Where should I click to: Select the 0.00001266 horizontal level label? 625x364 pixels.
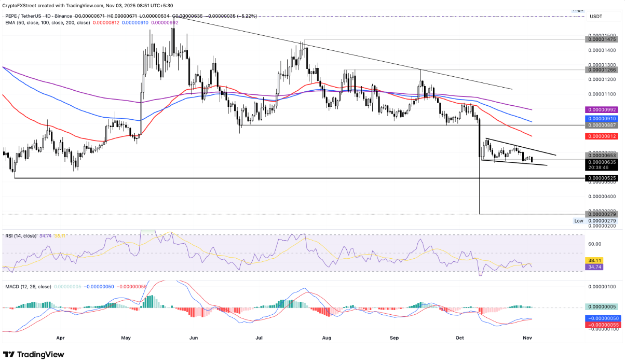601,69
